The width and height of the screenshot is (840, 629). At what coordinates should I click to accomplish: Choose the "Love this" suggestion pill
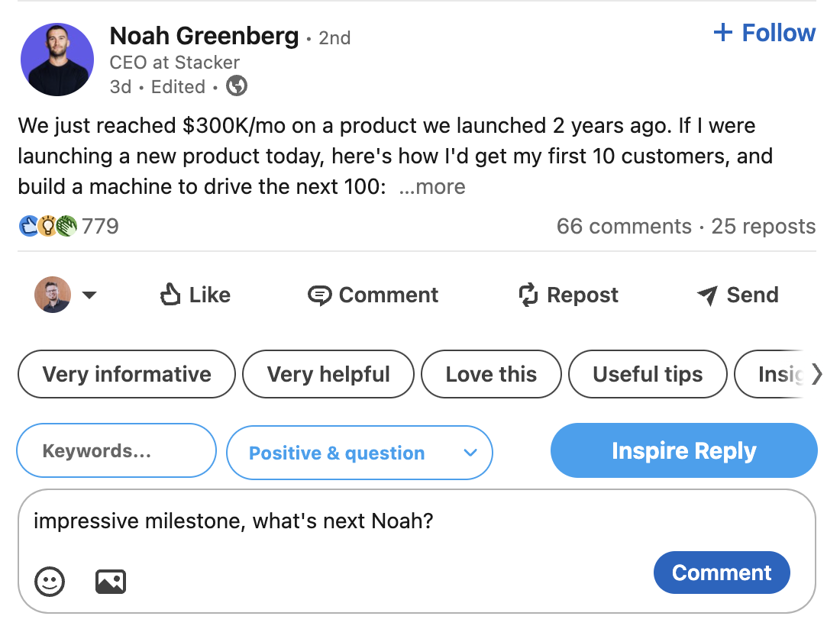491,374
